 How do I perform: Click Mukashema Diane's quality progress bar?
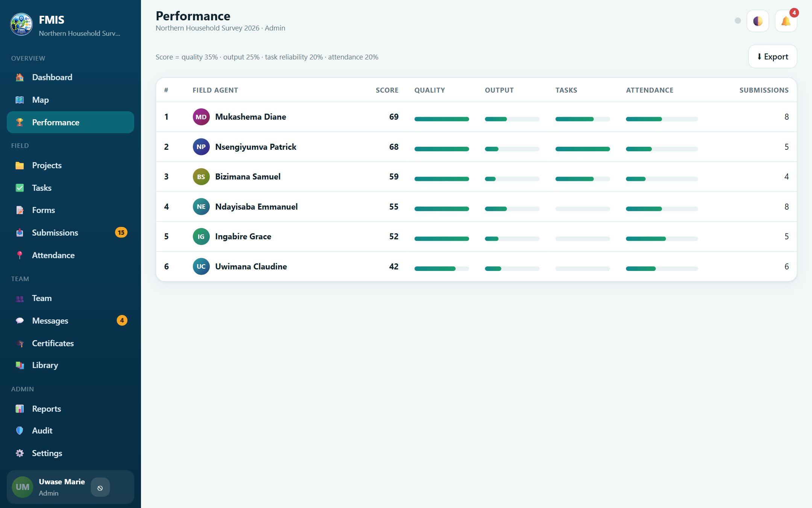[442, 119]
